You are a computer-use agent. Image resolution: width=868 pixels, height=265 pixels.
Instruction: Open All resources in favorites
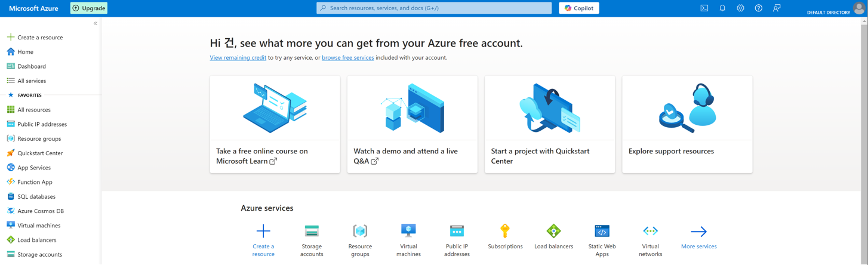[x=34, y=110]
